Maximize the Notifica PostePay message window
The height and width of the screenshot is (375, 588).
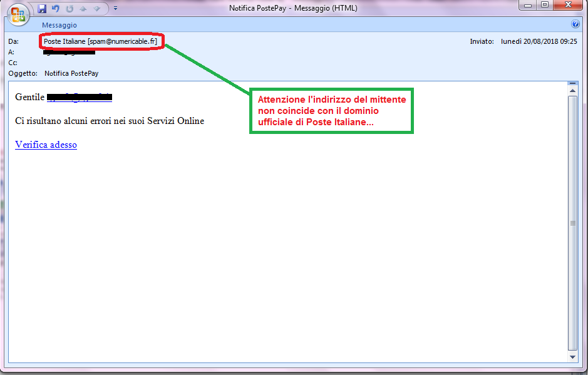[x=545, y=5]
